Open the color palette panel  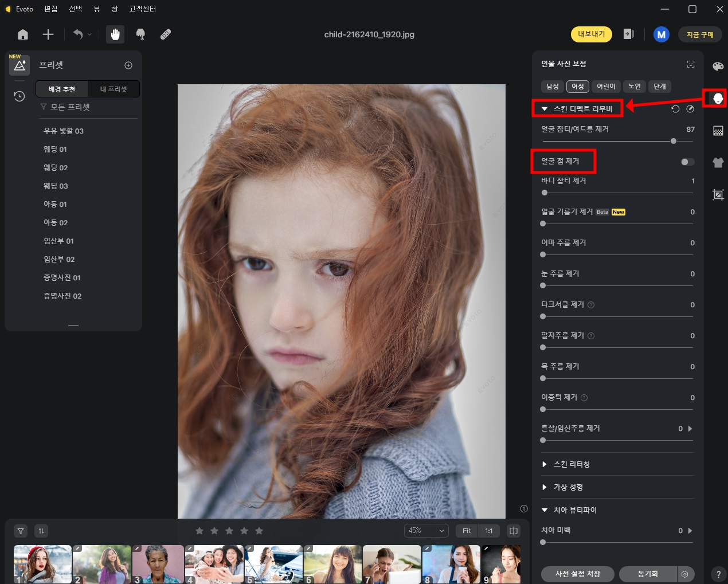718,66
